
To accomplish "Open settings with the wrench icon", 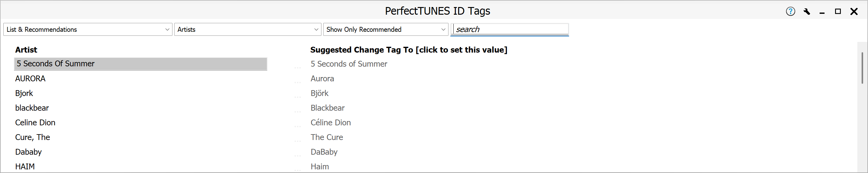I will pos(807,12).
